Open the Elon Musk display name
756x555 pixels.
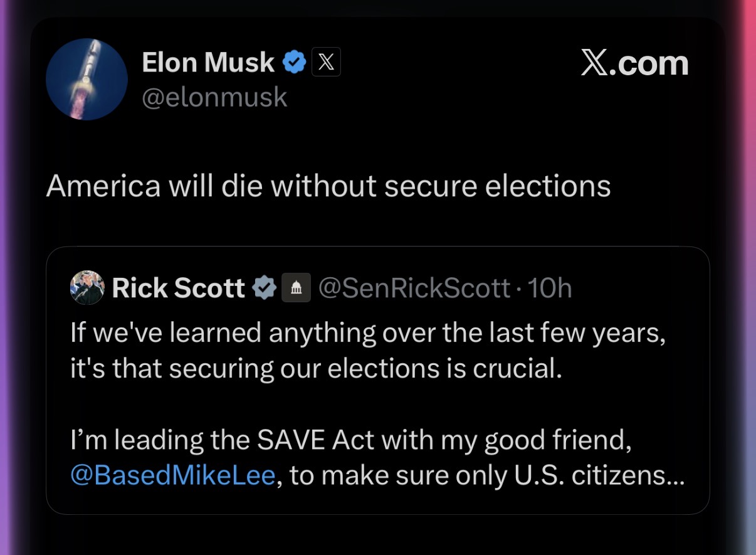tap(208, 62)
